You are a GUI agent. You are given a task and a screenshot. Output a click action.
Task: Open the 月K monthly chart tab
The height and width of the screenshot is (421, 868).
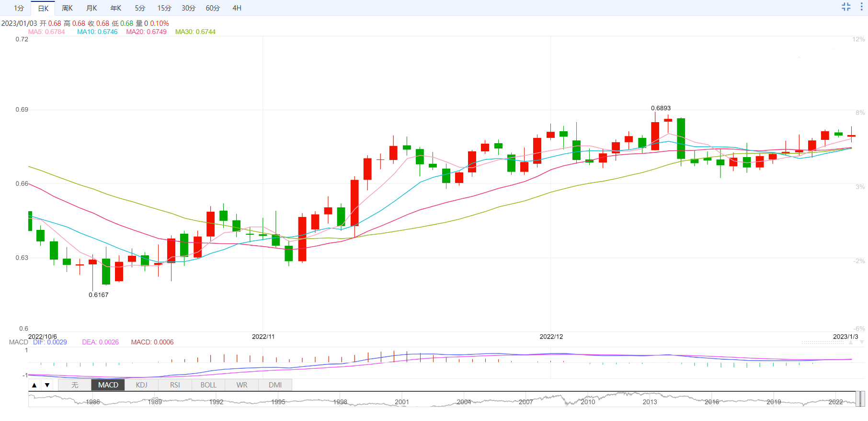pos(91,8)
